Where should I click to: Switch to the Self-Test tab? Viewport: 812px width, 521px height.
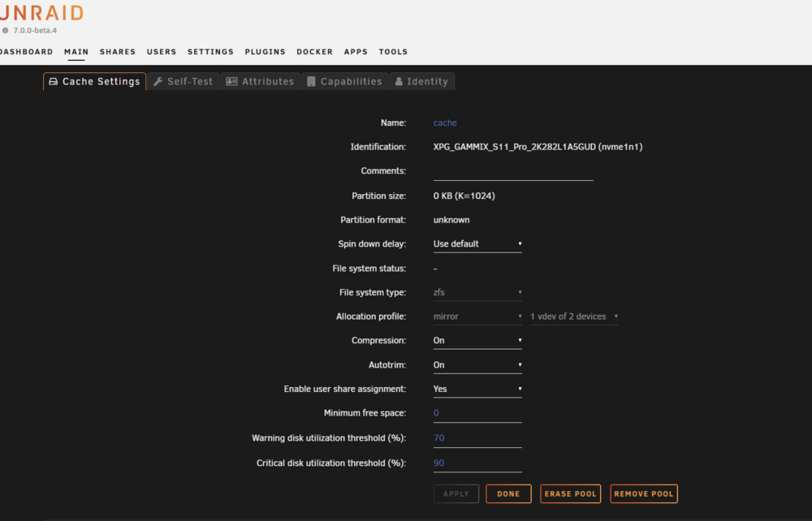point(184,81)
